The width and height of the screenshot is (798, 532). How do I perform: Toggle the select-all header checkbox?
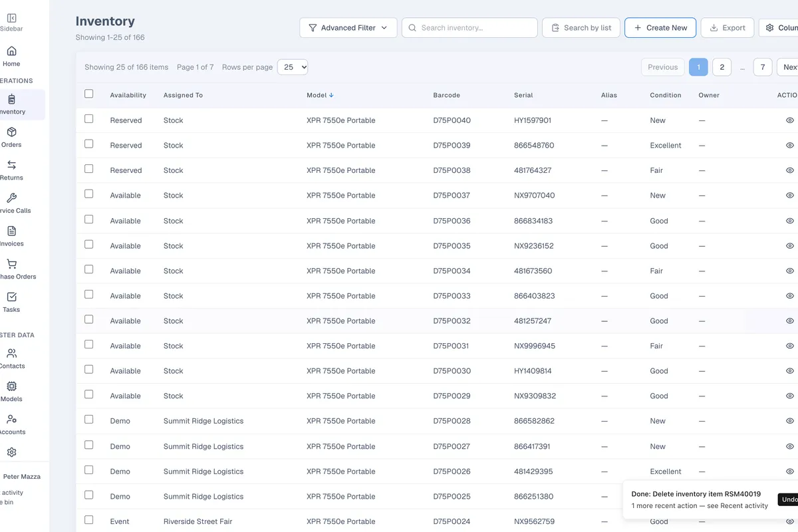tap(89, 94)
